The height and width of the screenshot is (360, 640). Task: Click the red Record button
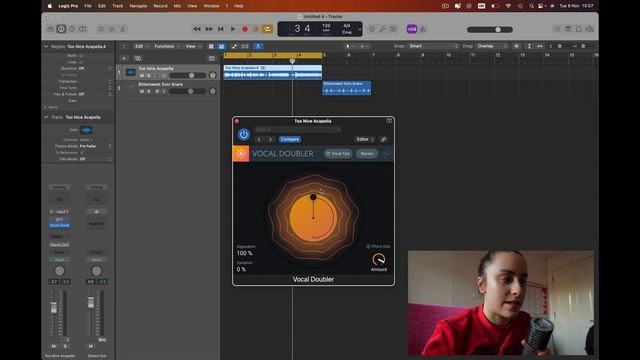coord(245,29)
